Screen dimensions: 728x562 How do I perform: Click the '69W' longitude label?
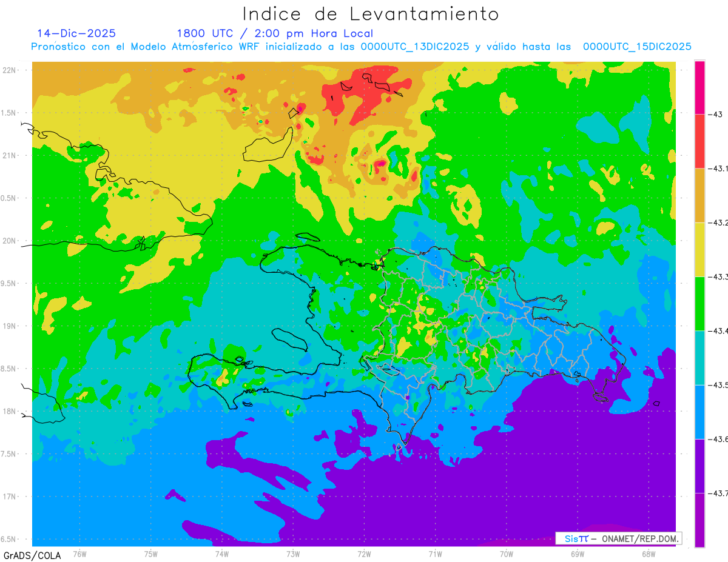pyautogui.click(x=578, y=554)
